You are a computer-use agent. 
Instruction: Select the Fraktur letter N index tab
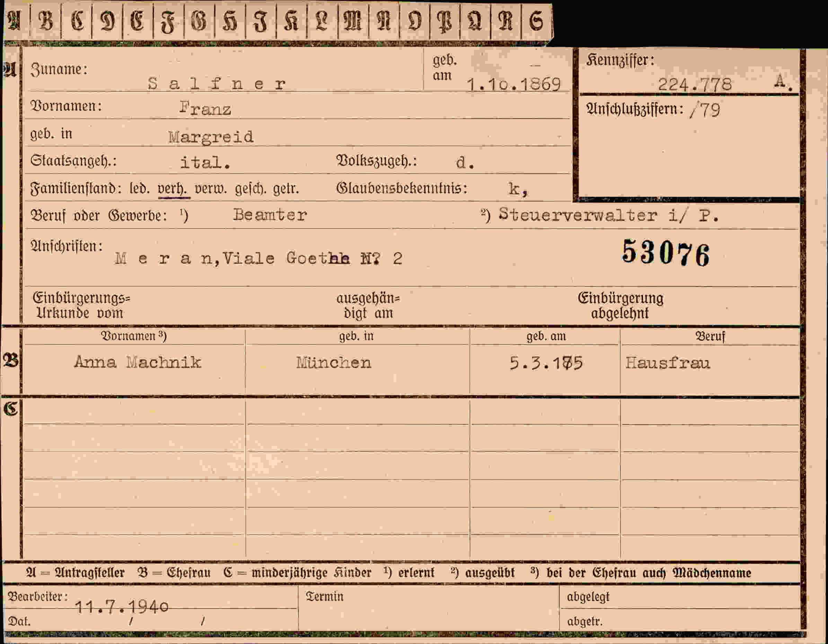pyautogui.click(x=384, y=21)
